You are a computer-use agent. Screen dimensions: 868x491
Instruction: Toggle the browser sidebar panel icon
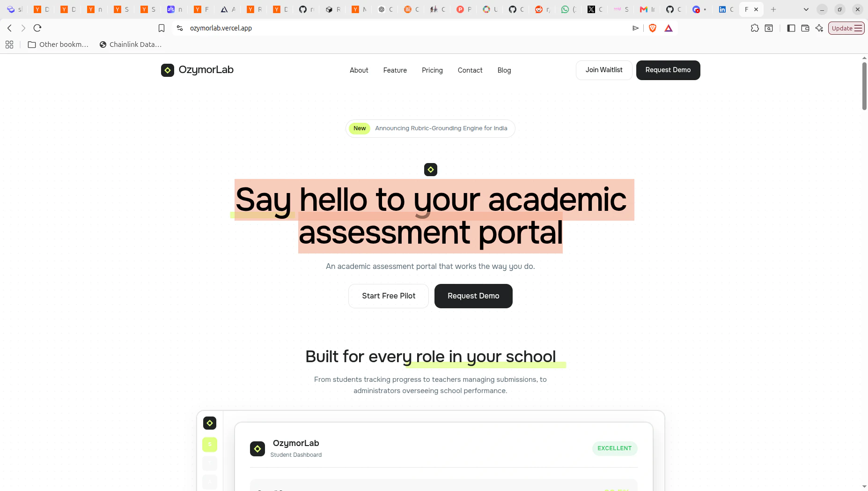[791, 28]
